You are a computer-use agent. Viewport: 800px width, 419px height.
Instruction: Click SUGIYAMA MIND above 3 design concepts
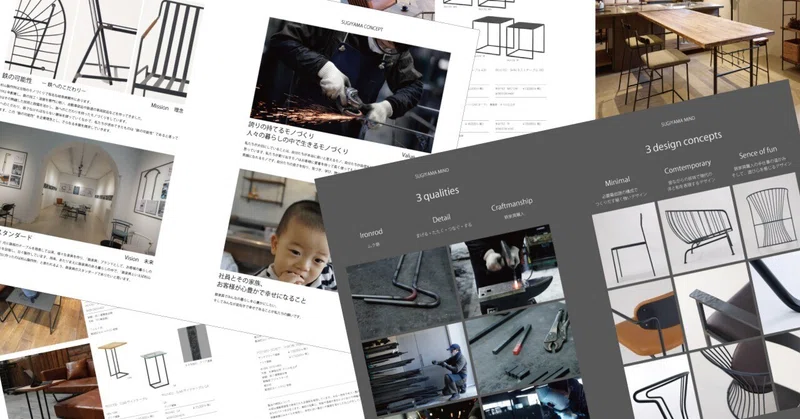coord(678,121)
